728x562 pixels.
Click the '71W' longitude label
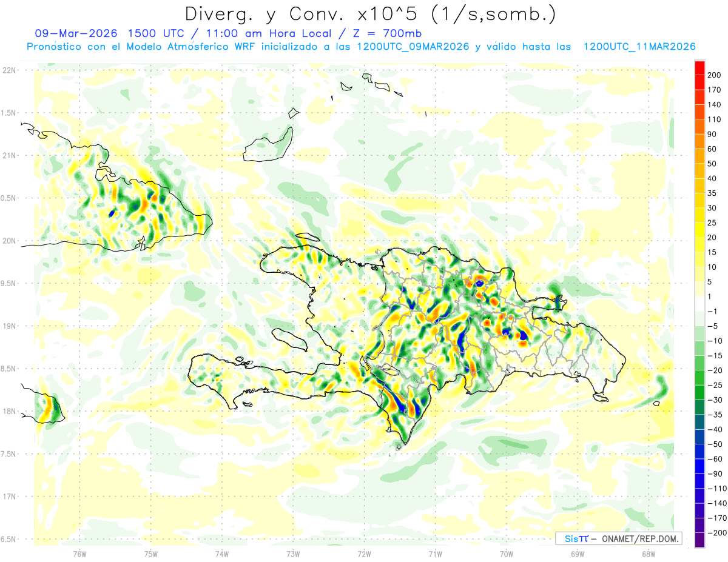[435, 554]
